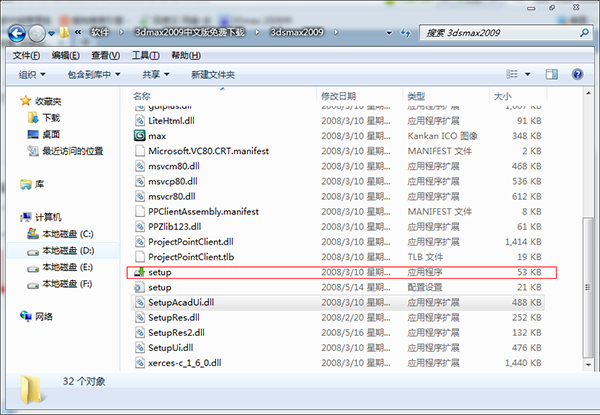Screen dimensions: 600x415
Task: Click the vertical scrollbar thumb
Action: click(588, 288)
